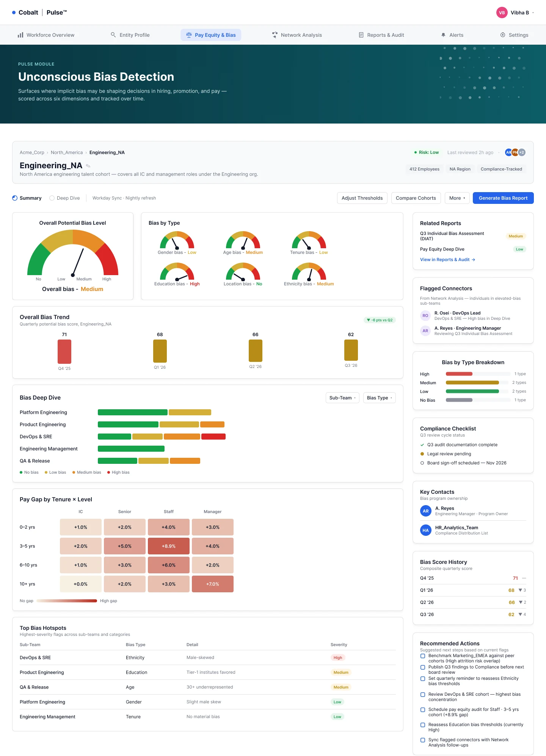This screenshot has width=546, height=756.
Task: Open the Sub-Team filter dropdown
Action: click(342, 398)
